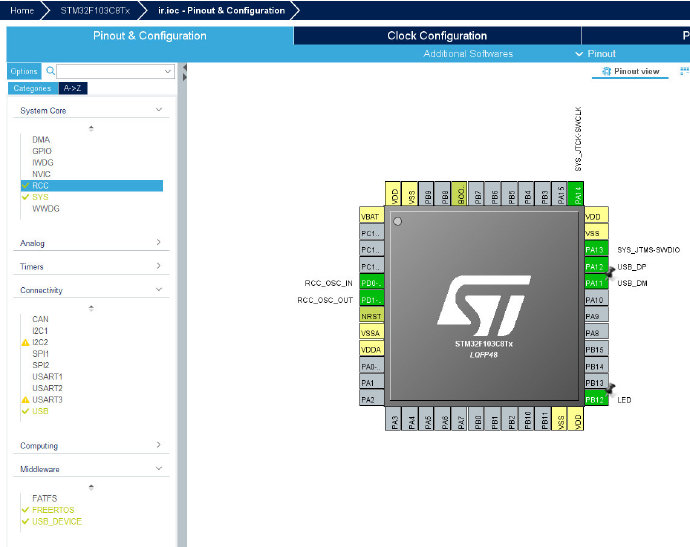Open the peripheral search dropdown
This screenshot has width=690, height=547.
[168, 71]
